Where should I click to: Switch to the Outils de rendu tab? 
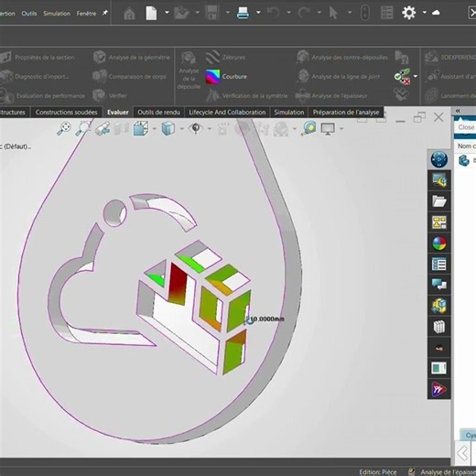[x=158, y=113]
